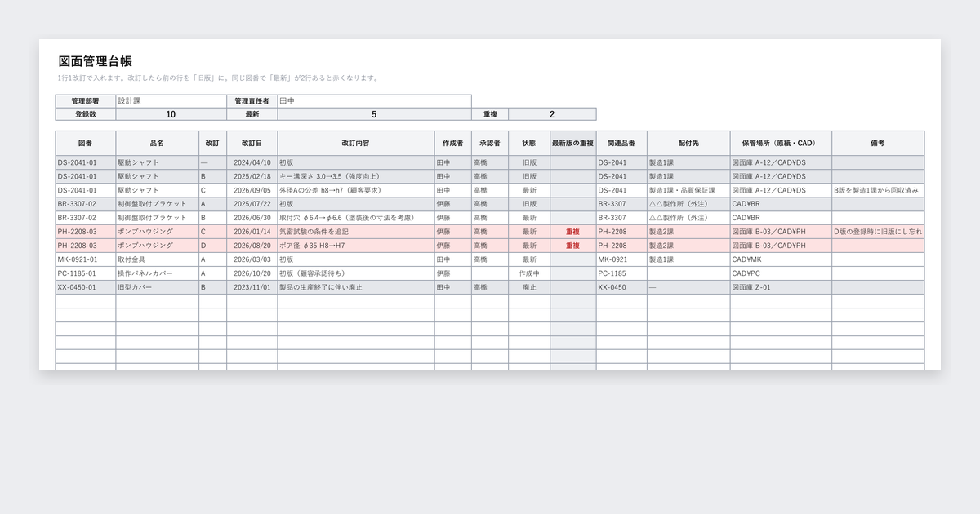Select the 改訂内容 column header
This screenshot has height=514, width=980.
click(x=355, y=143)
